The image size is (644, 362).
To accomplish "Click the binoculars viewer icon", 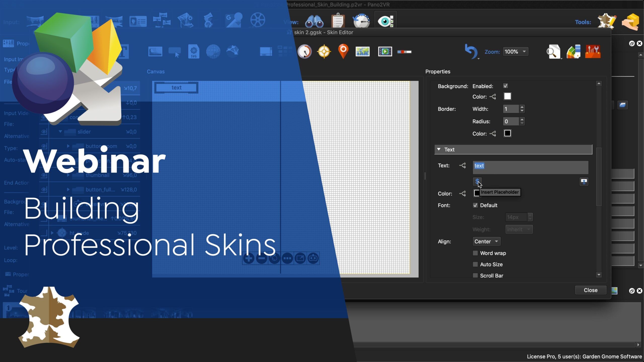I will tap(314, 22).
